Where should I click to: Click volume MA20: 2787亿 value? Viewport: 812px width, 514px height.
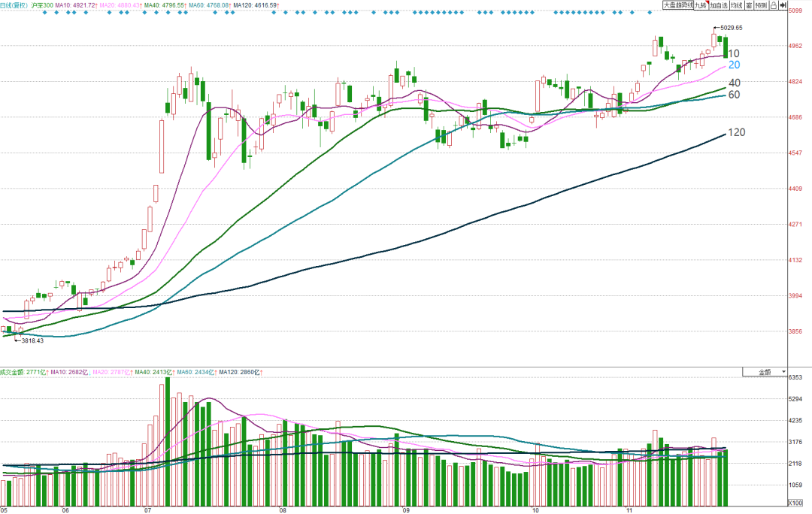pyautogui.click(x=111, y=372)
